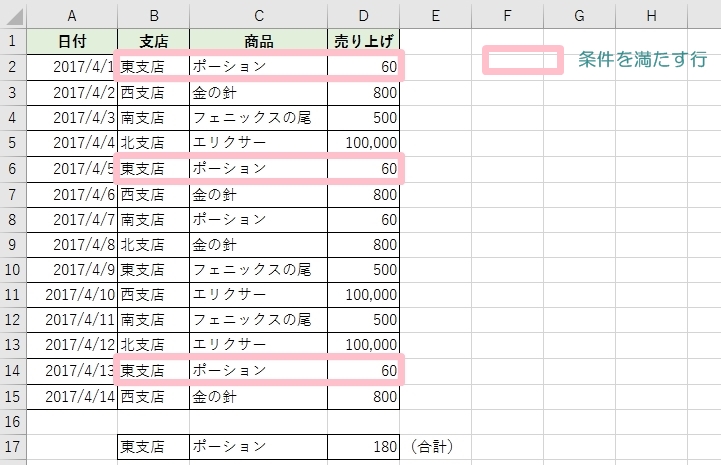Select column B header
721x465 pixels.
pyautogui.click(x=154, y=16)
